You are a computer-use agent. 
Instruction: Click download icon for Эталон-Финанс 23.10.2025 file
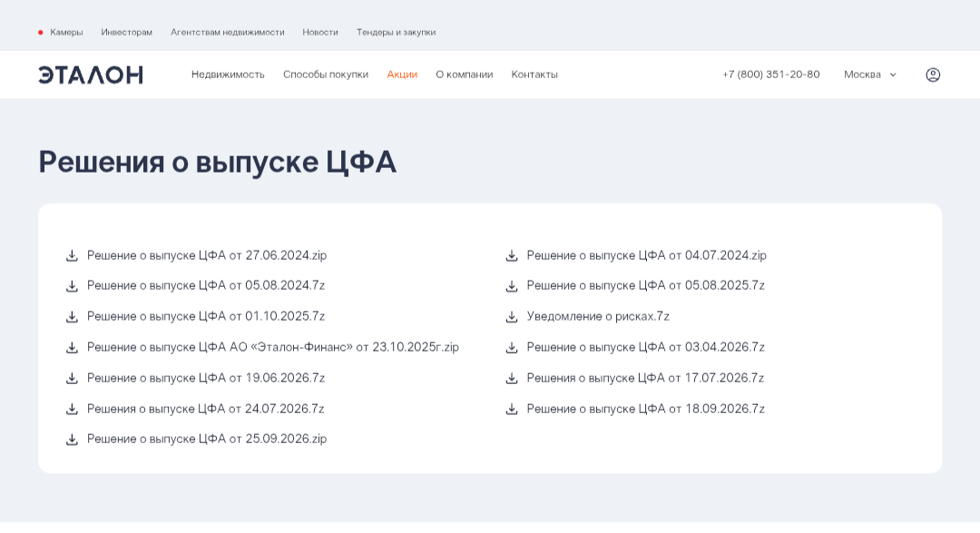(72, 347)
